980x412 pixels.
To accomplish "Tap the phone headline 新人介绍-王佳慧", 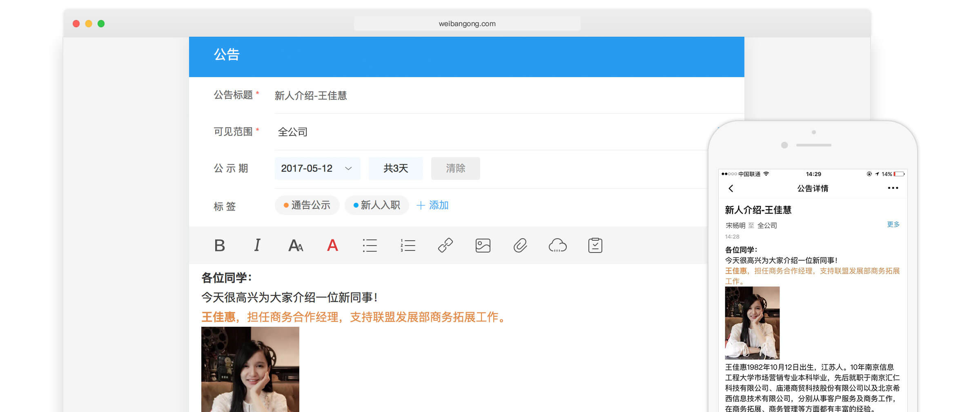I will (758, 210).
